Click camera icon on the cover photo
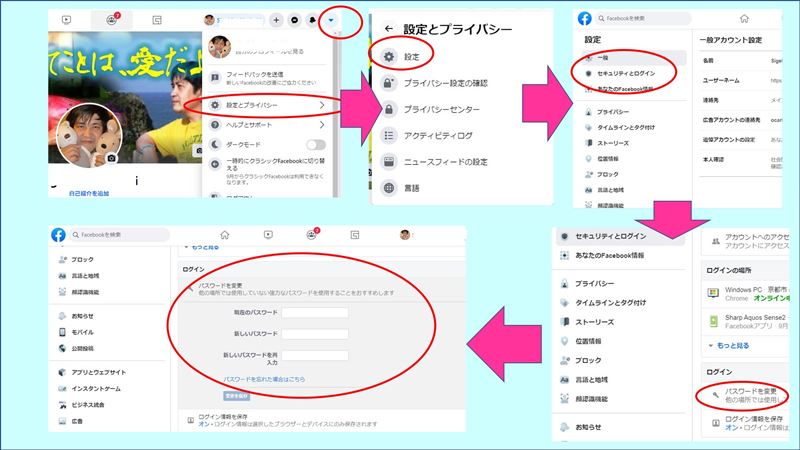This screenshot has height=450, width=800. coord(198,151)
